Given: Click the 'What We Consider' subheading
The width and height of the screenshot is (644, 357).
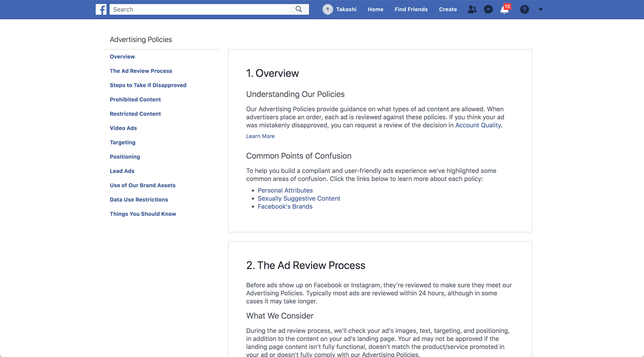Looking at the screenshot, I should 280,316.
